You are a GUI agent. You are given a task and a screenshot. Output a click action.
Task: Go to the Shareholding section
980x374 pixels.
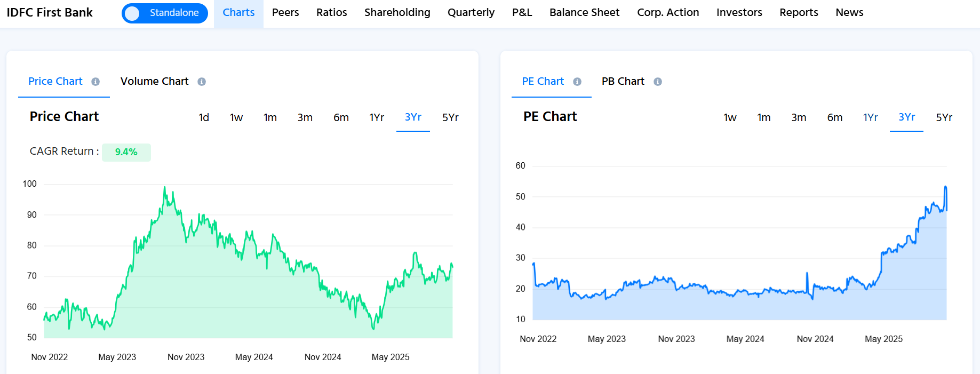[397, 13]
